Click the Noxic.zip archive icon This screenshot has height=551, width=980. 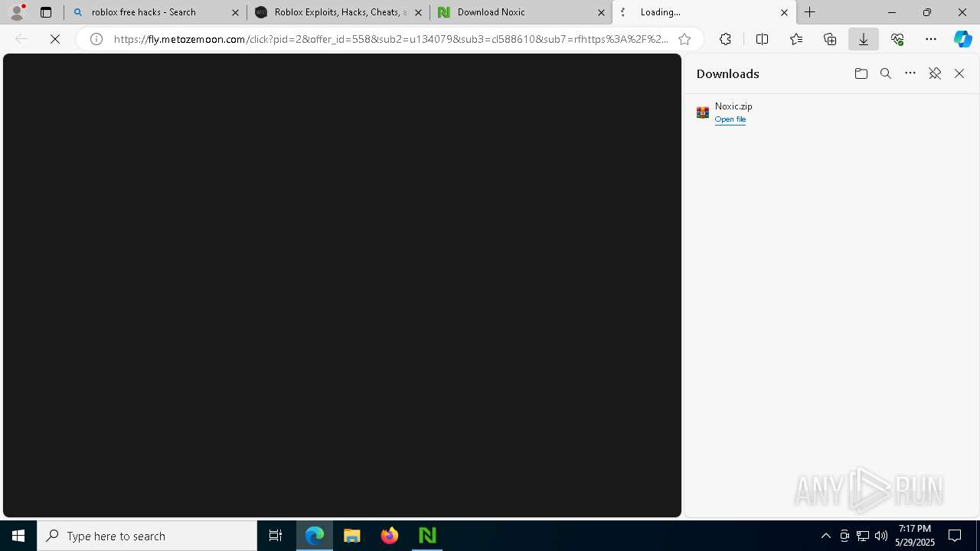click(703, 112)
